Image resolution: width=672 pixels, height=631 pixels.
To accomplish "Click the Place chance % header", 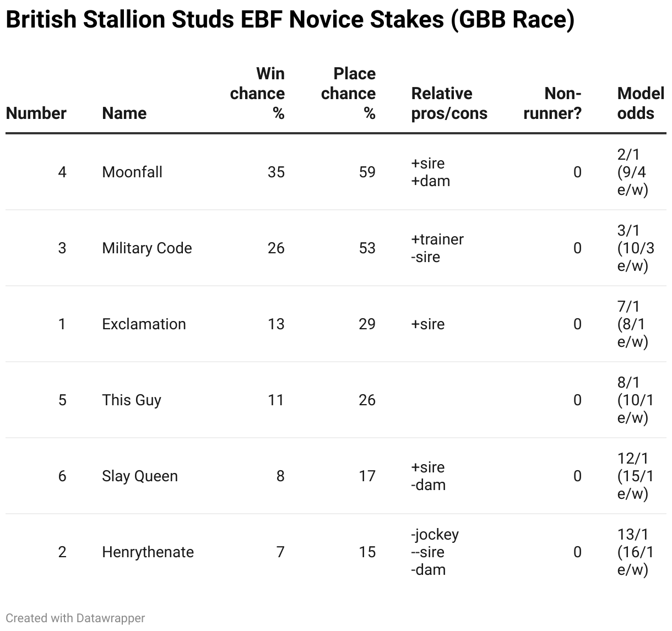I will point(349,94).
